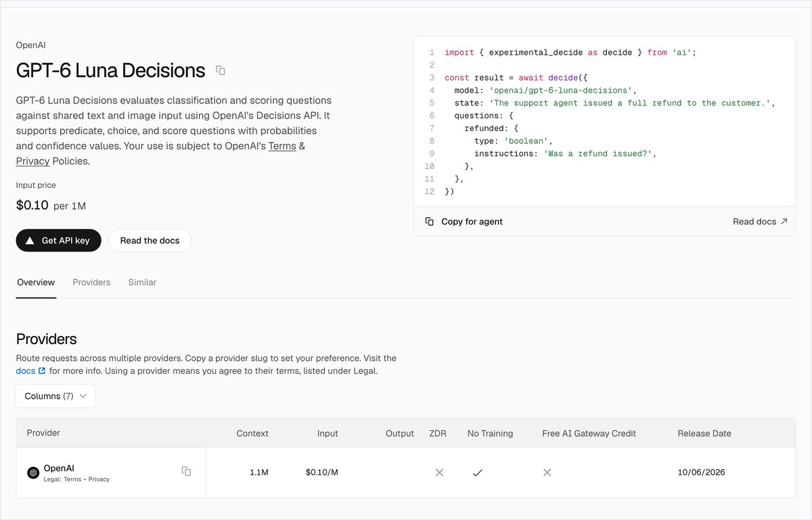Click the 10/06/2026 release date
Screen dimensions: 812x520
click(x=701, y=473)
